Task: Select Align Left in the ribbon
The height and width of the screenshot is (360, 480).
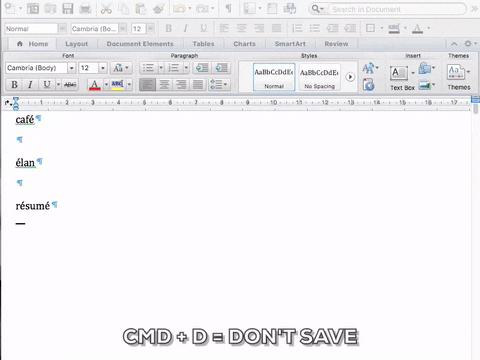Action: pos(147,85)
